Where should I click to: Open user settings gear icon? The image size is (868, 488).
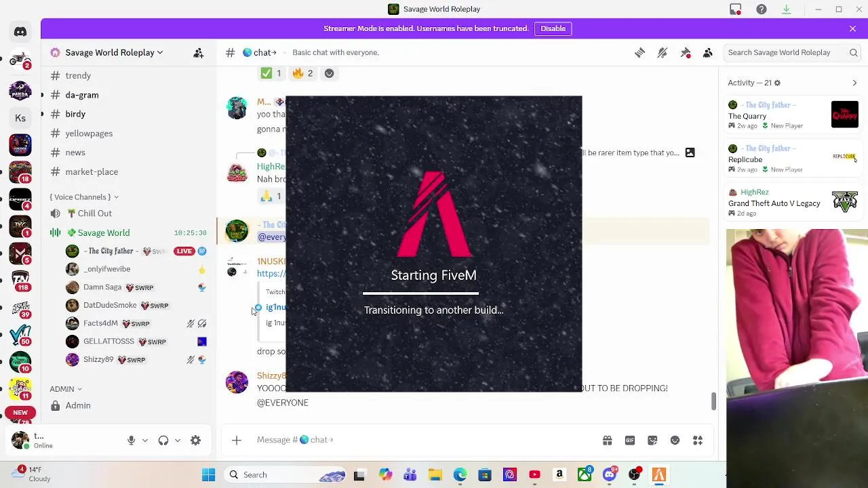pos(195,441)
